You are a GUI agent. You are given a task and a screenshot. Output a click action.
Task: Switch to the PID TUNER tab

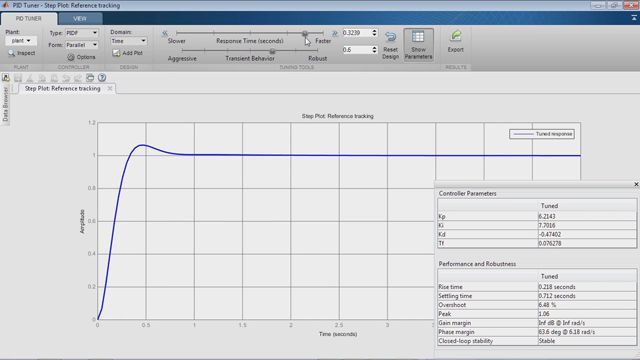[29, 18]
